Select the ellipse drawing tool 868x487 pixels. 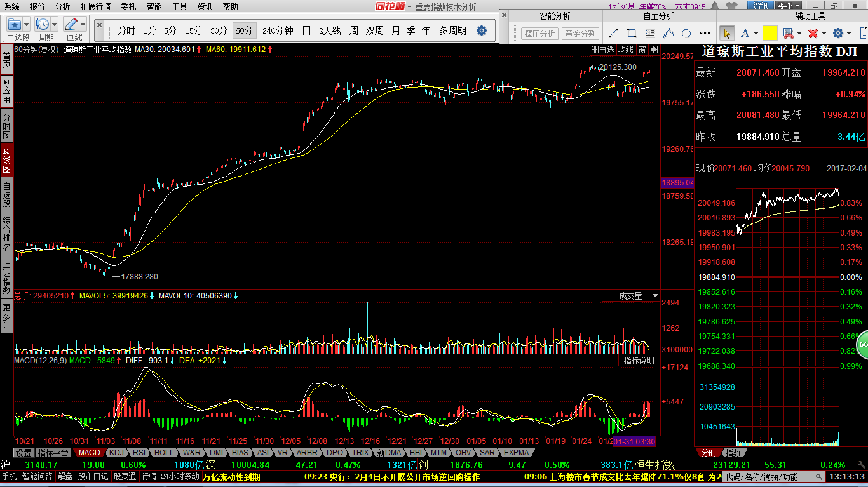686,33
